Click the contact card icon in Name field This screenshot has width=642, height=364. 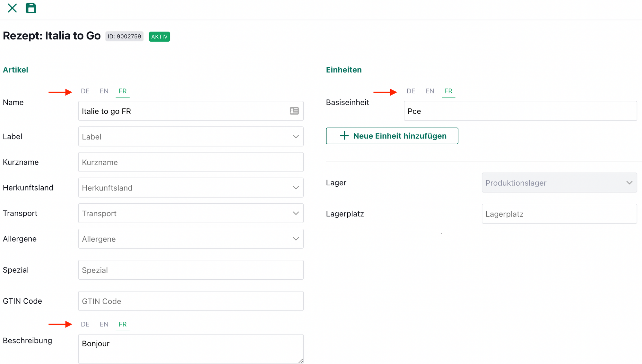click(x=294, y=111)
